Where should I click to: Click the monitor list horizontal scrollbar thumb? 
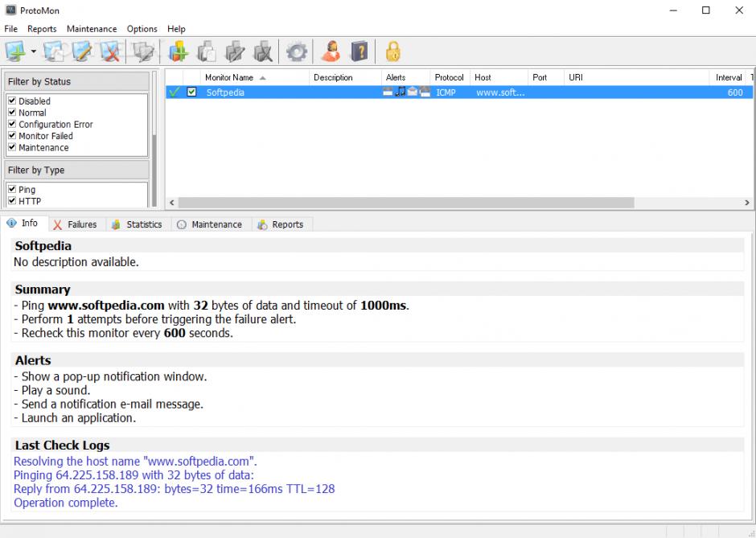[406, 203]
